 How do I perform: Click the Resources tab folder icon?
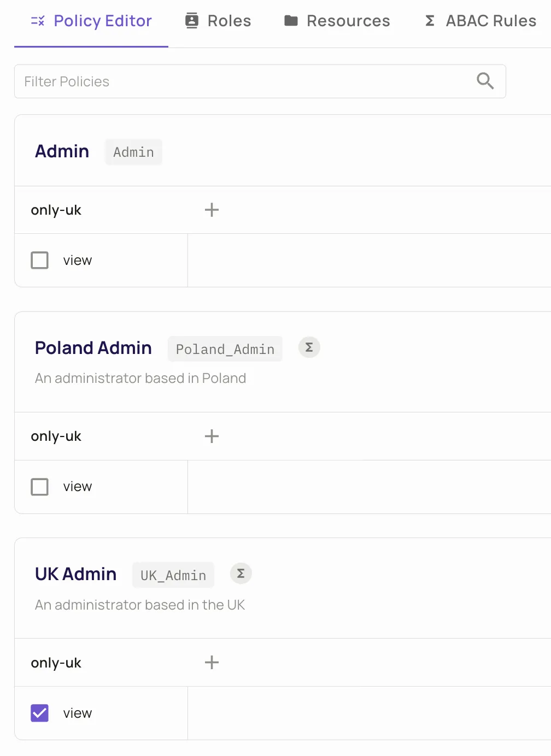[x=291, y=21]
